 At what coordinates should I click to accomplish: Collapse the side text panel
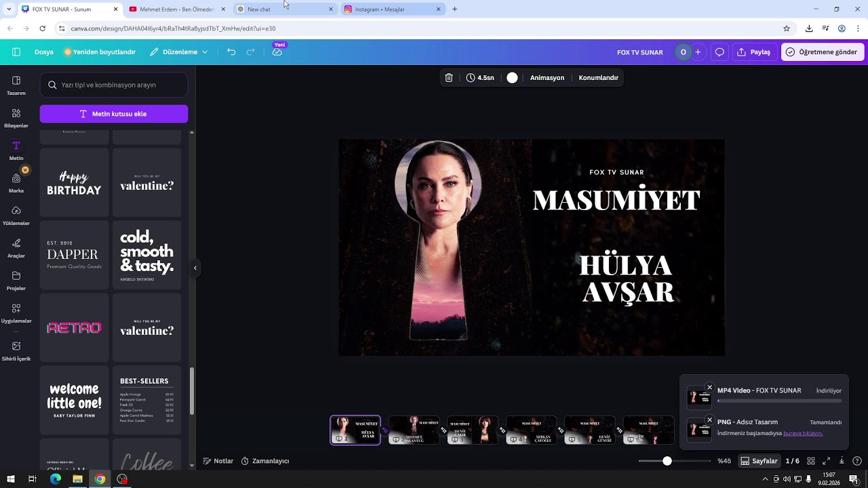(x=195, y=268)
